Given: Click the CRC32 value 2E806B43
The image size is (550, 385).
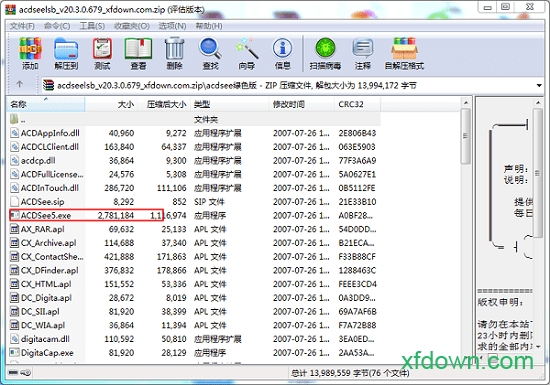Looking at the screenshot, I should tap(357, 133).
